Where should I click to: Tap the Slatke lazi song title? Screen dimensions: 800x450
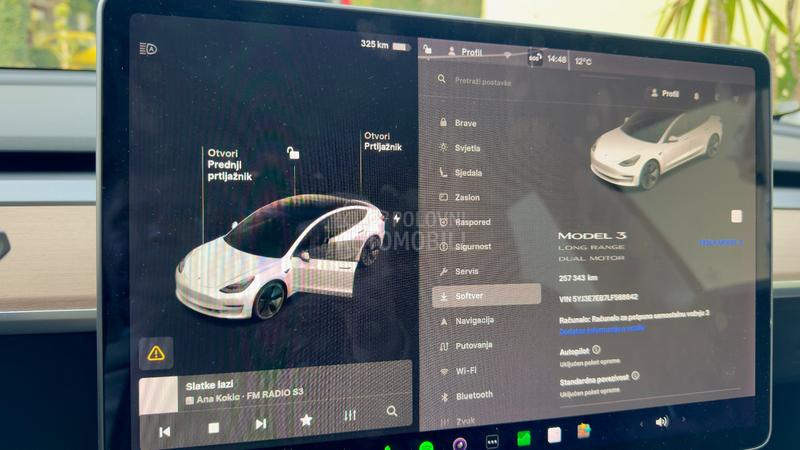tap(209, 385)
